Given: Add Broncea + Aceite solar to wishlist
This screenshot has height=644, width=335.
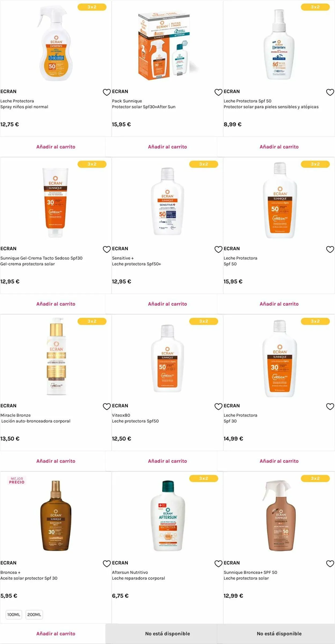Looking at the screenshot, I should coord(107,564).
